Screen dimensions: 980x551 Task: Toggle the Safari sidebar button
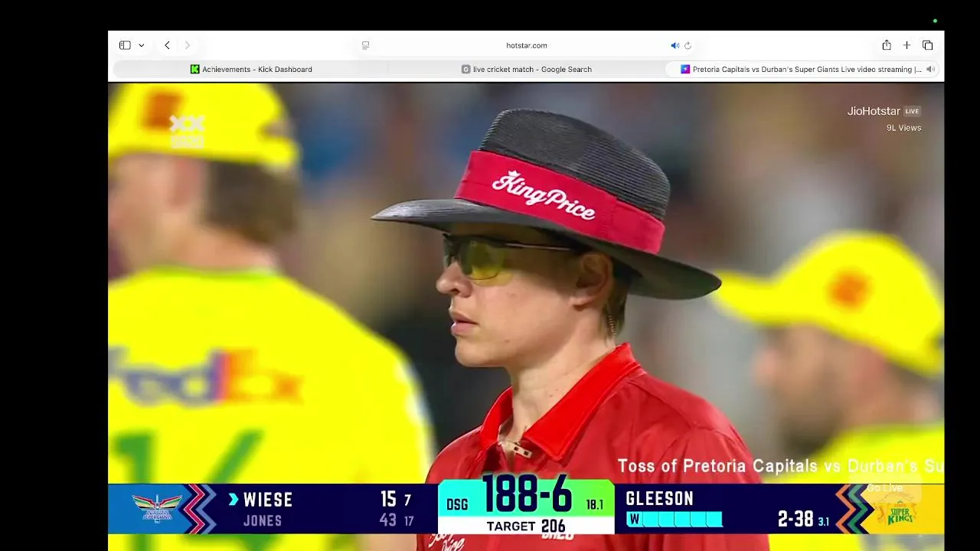coord(125,45)
